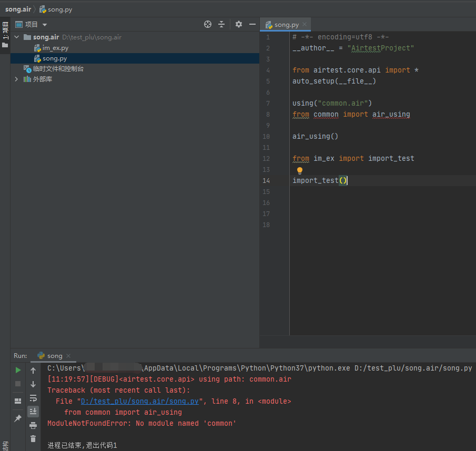Click the print console output icon
This screenshot has height=451, width=476.
pos(33,426)
